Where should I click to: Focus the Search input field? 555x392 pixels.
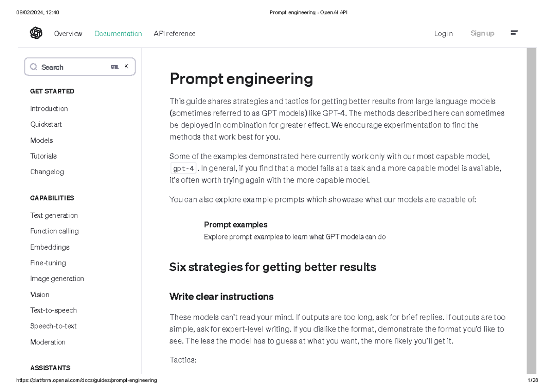point(74,67)
